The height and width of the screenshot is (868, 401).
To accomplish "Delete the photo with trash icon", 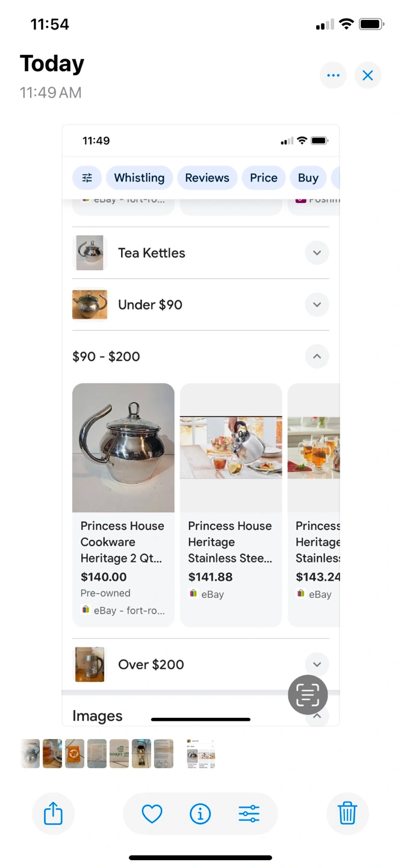I will (347, 814).
